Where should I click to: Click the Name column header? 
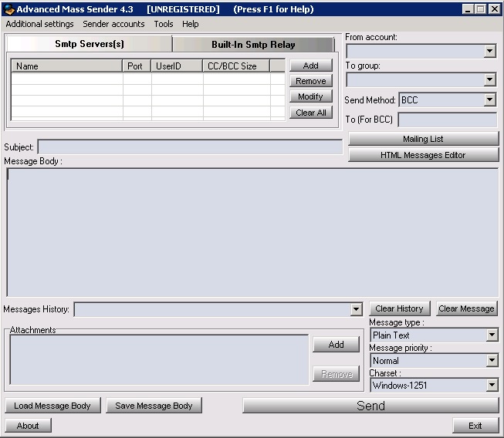tap(67, 66)
